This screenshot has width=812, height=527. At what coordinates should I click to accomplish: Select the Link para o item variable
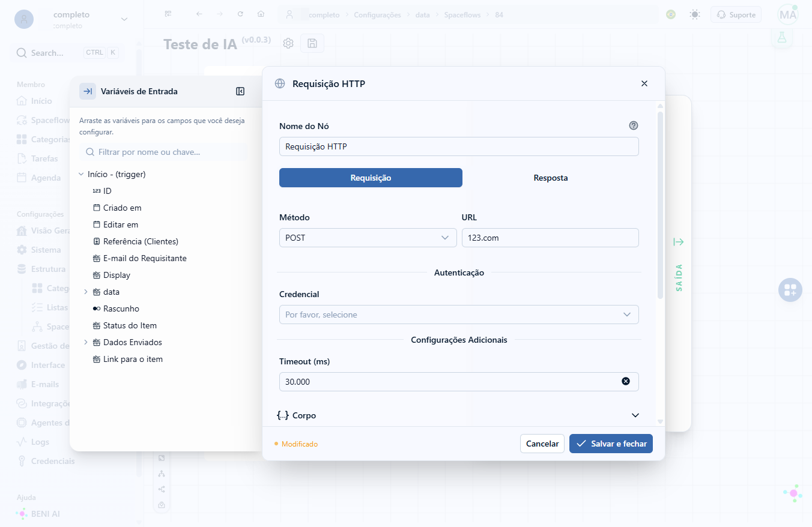(133, 359)
